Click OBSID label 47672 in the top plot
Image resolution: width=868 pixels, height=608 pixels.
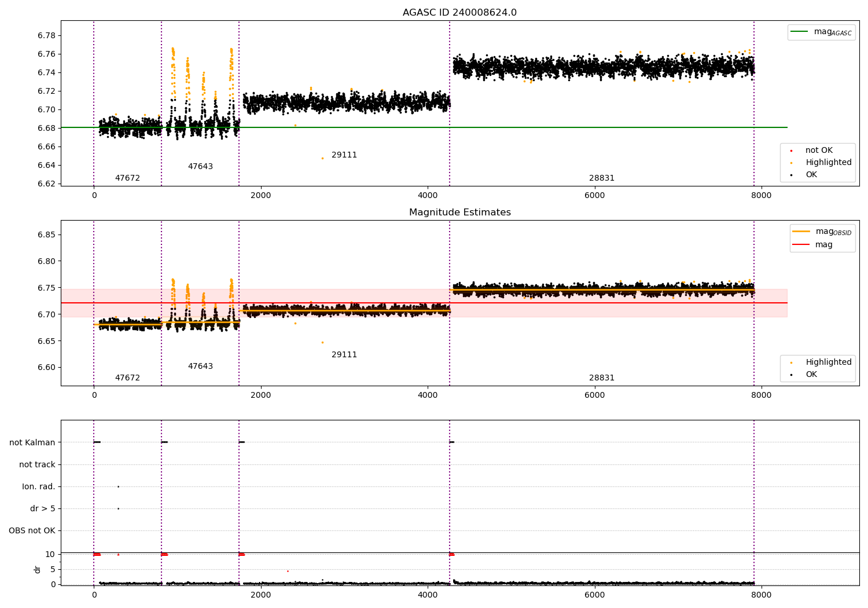coord(127,178)
